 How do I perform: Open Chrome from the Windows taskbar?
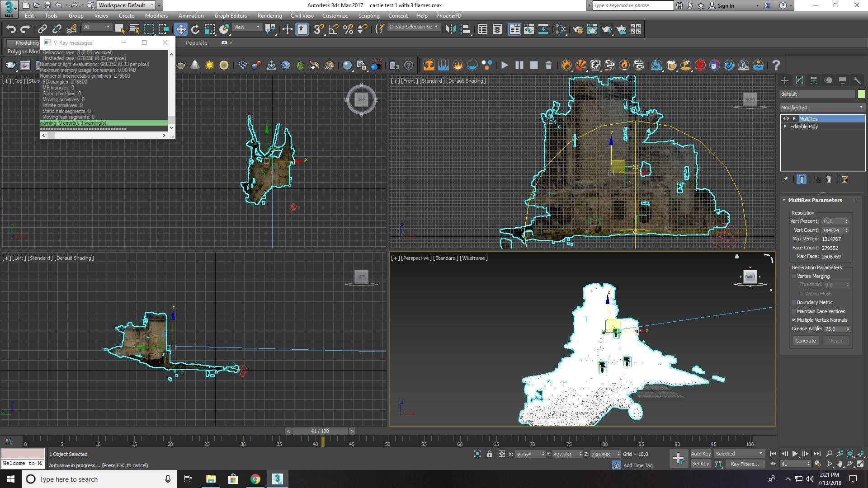(255, 479)
